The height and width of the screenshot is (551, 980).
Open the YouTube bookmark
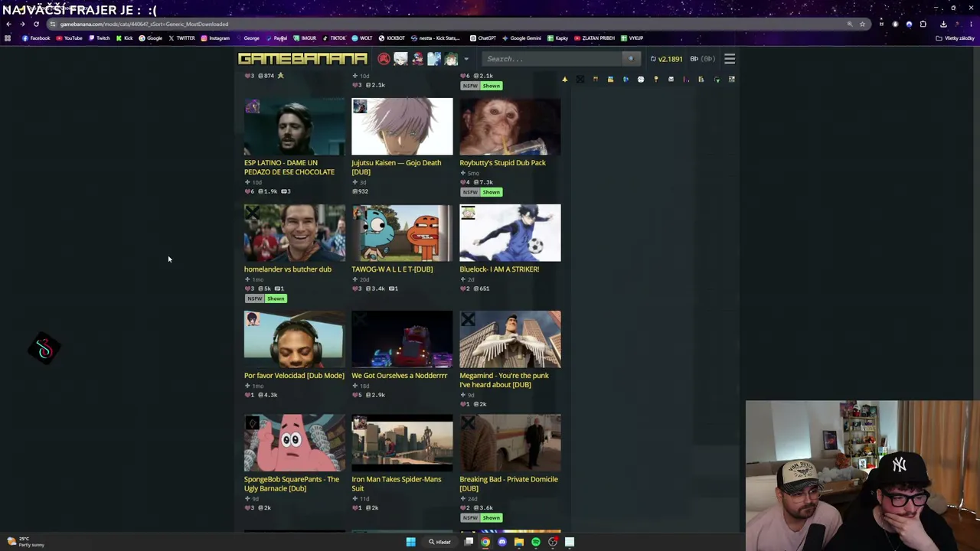(x=69, y=38)
